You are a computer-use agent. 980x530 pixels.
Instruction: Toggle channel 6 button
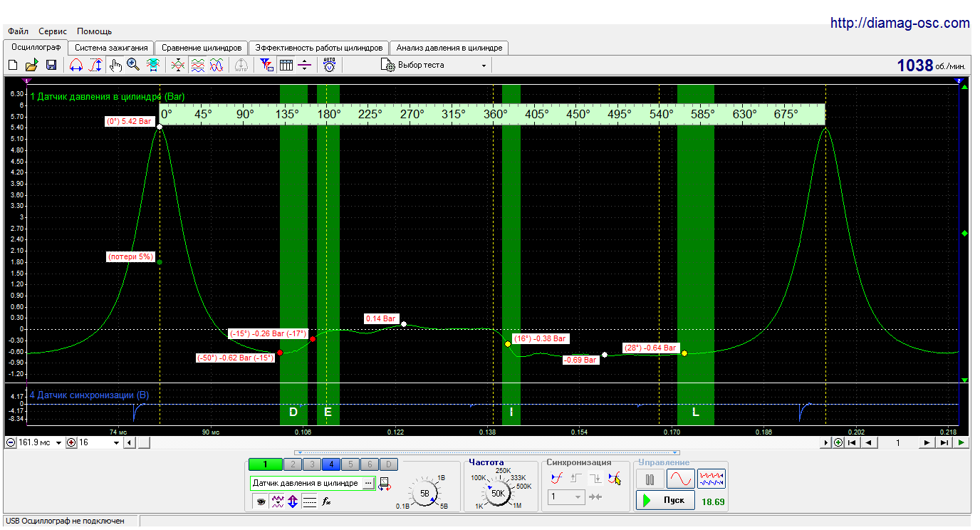(369, 464)
